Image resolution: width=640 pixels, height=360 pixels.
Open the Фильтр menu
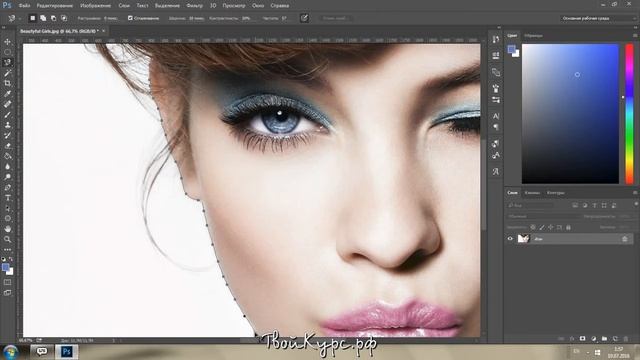coord(194,6)
